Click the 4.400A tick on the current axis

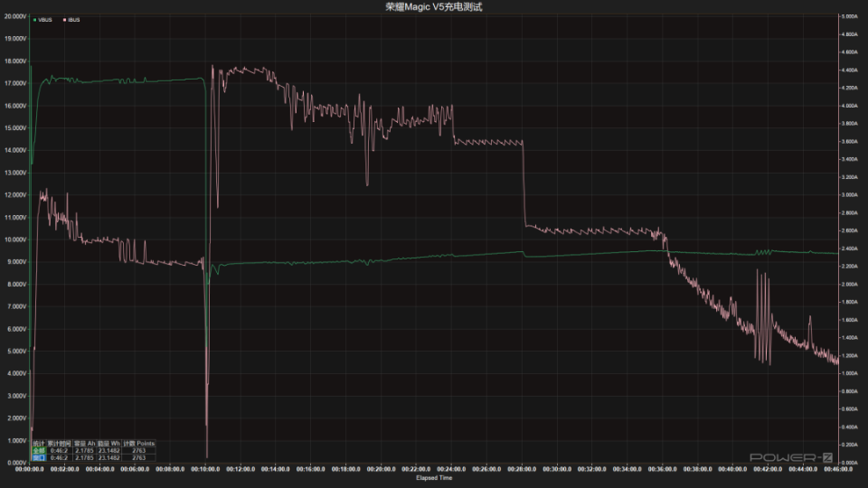tap(849, 70)
